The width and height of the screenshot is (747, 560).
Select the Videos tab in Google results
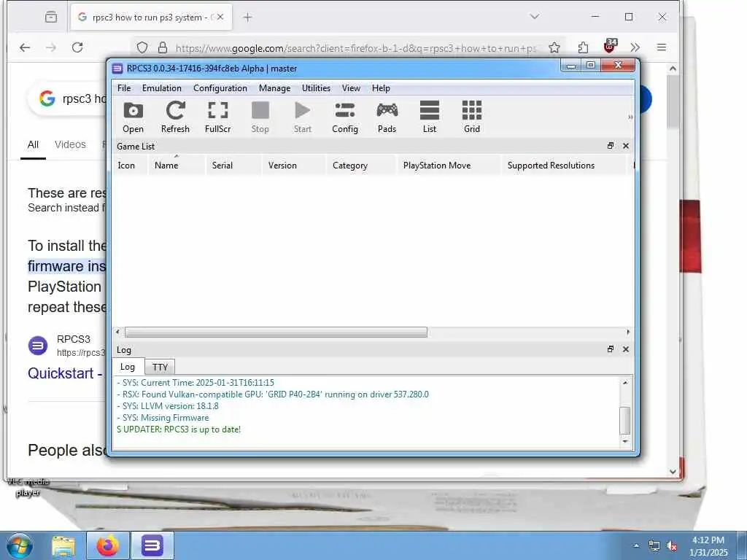tap(70, 144)
